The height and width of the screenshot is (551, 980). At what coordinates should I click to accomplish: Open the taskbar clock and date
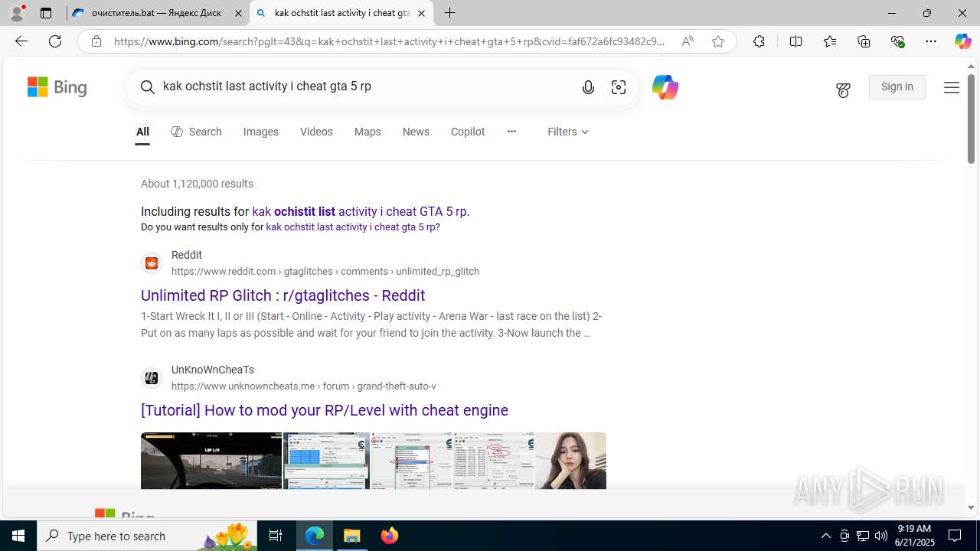pos(916,536)
